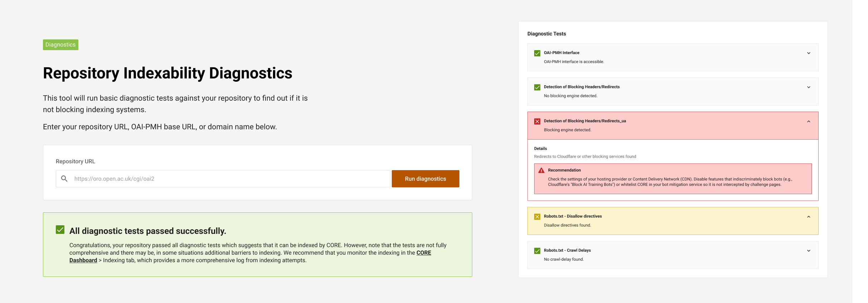Click the 'All diagnostic tests passed successfully.' heading
The width and height of the screenshot is (868, 303).
click(148, 231)
